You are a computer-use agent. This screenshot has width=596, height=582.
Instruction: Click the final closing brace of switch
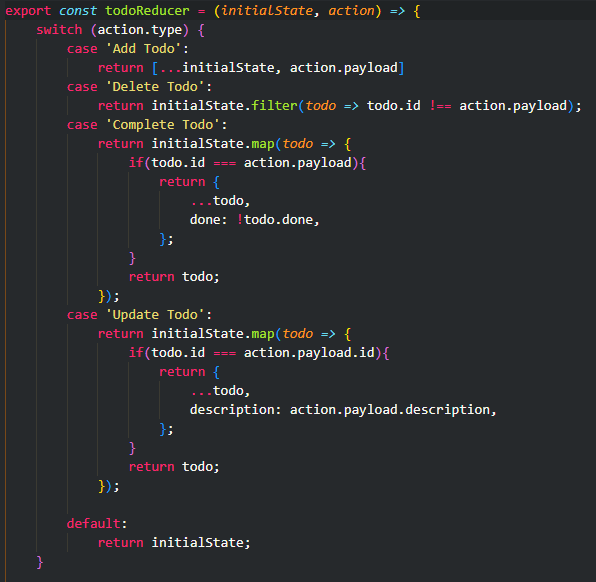[x=40, y=561]
